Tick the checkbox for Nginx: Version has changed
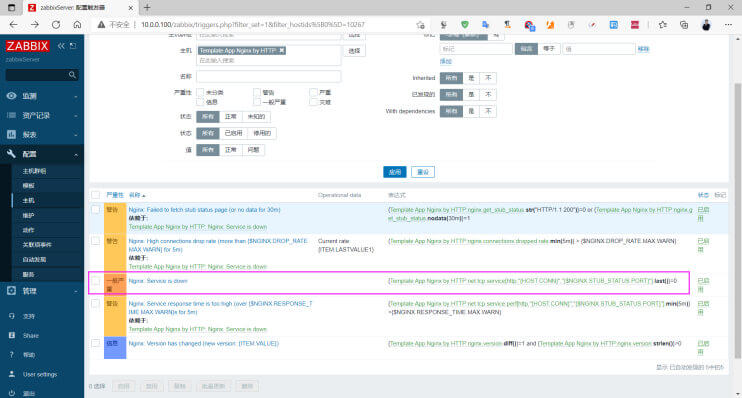Screen dimensions: 742x398 [x=96, y=343]
